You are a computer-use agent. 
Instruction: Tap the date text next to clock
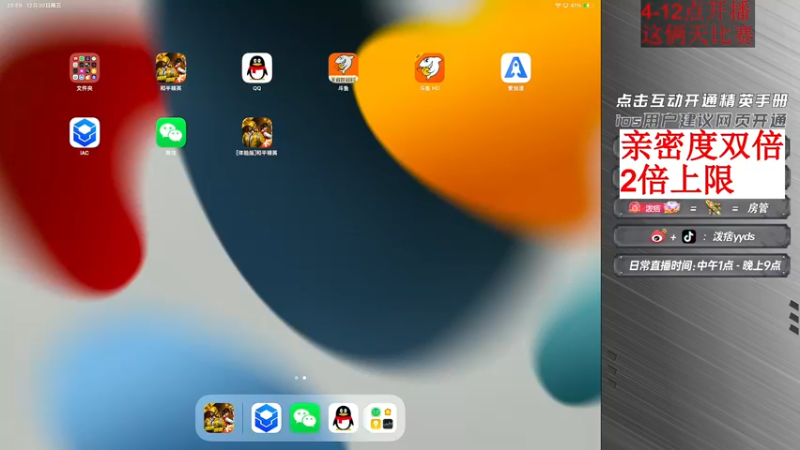pos(43,5)
